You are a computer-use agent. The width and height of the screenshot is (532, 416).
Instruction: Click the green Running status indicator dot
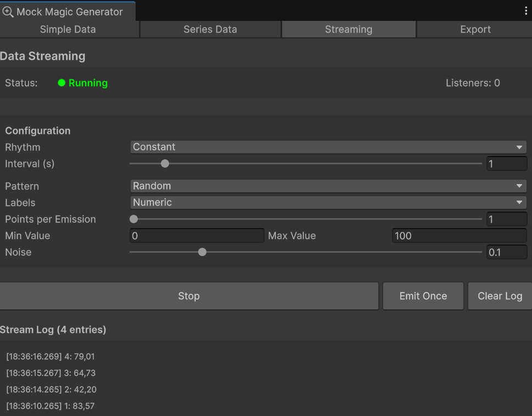coord(61,83)
